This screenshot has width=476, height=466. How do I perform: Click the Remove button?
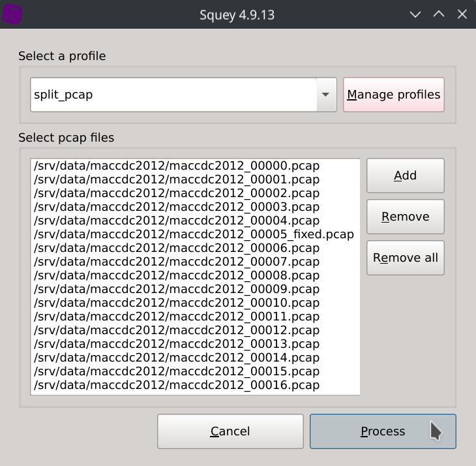click(405, 217)
